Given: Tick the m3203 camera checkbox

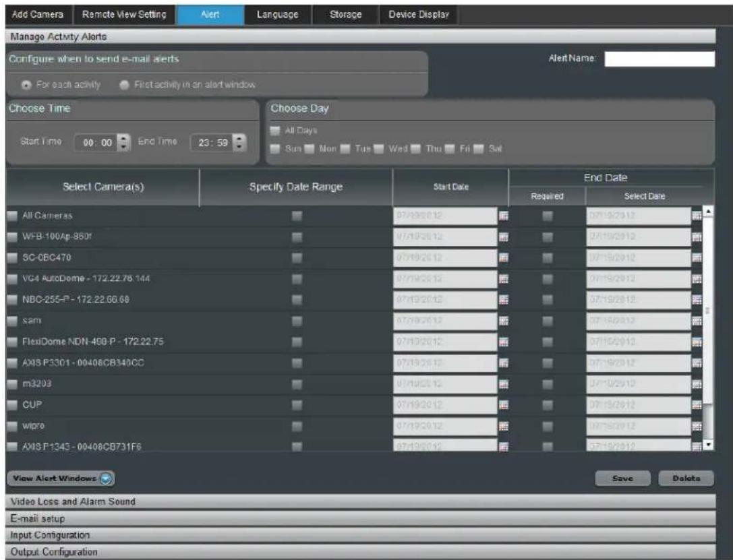Looking at the screenshot, I should (12, 384).
